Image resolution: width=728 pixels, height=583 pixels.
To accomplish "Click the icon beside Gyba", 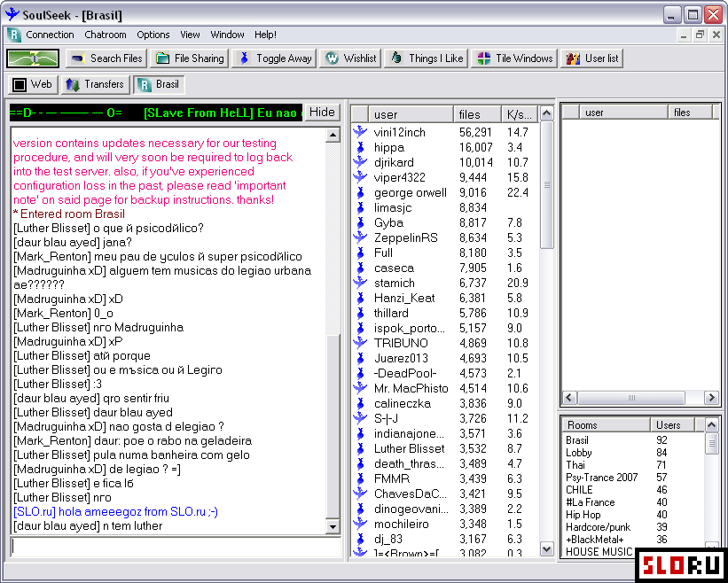I will click(x=360, y=222).
